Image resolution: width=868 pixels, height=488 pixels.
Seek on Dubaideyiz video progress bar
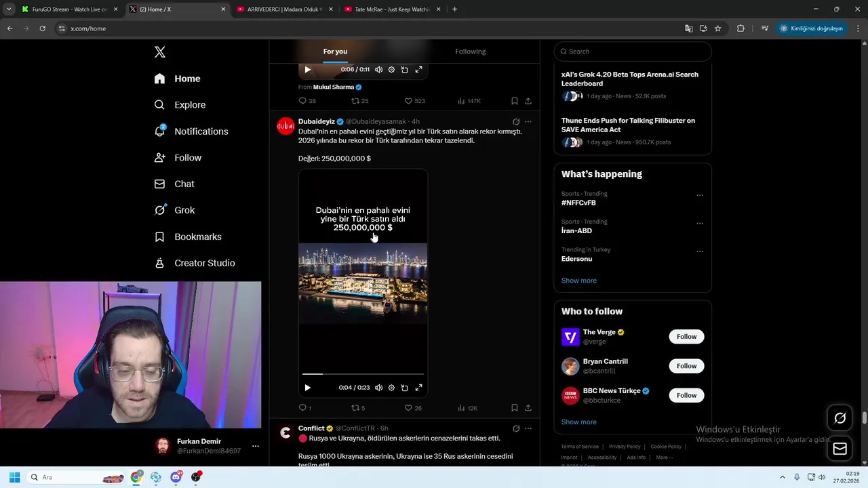coord(363,373)
